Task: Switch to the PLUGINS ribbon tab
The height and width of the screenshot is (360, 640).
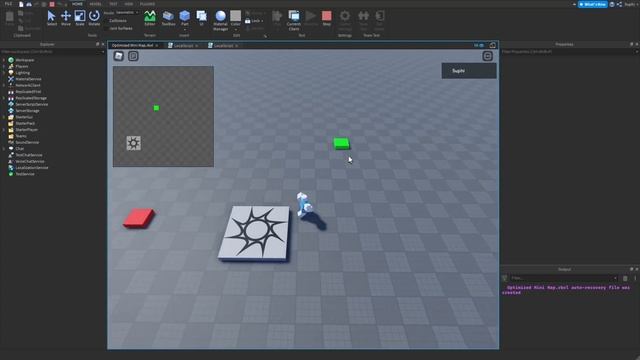Action: coord(147,4)
